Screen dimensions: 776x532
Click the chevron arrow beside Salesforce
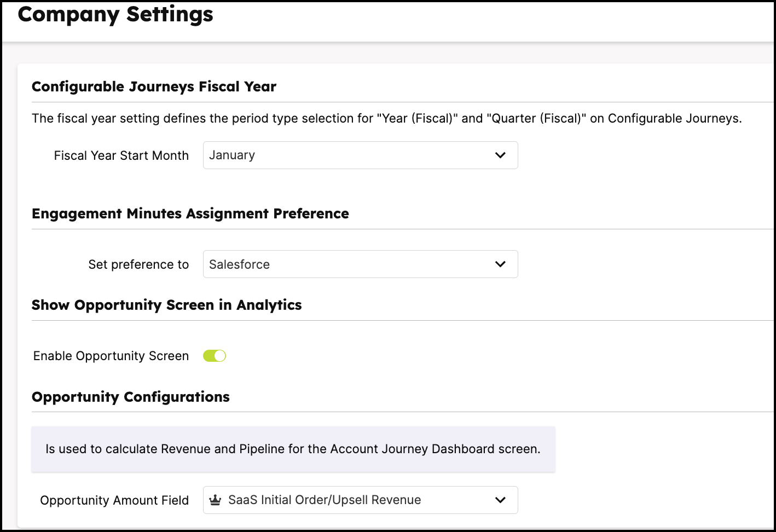[500, 264]
